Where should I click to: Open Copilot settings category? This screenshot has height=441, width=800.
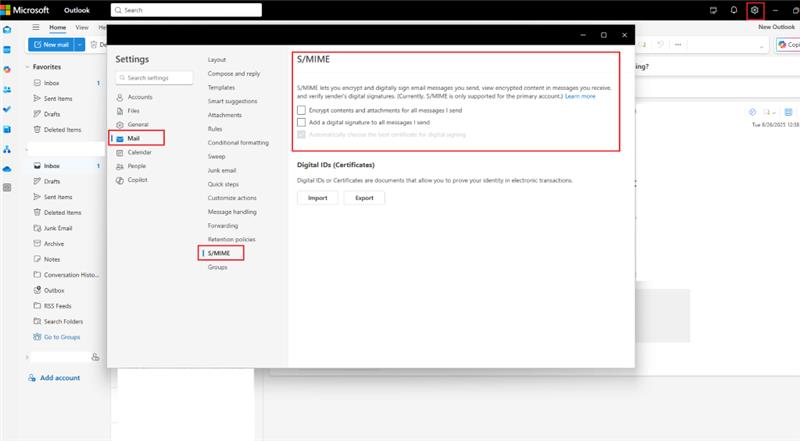tap(132, 180)
